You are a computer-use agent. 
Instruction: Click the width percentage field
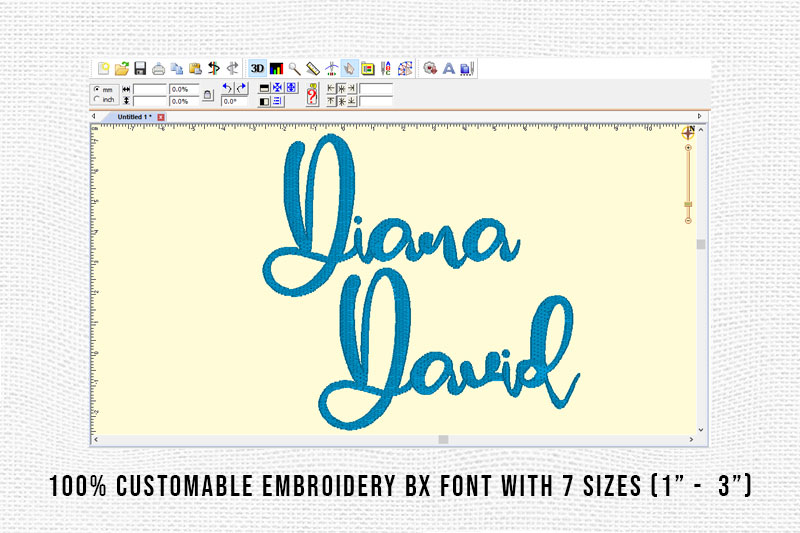click(184, 89)
